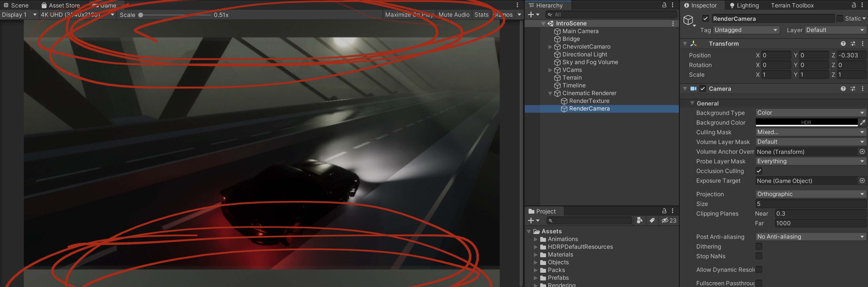Focus the Hierarchy search field
Image resolution: width=868 pixels, height=287 pixels.
coord(611,15)
